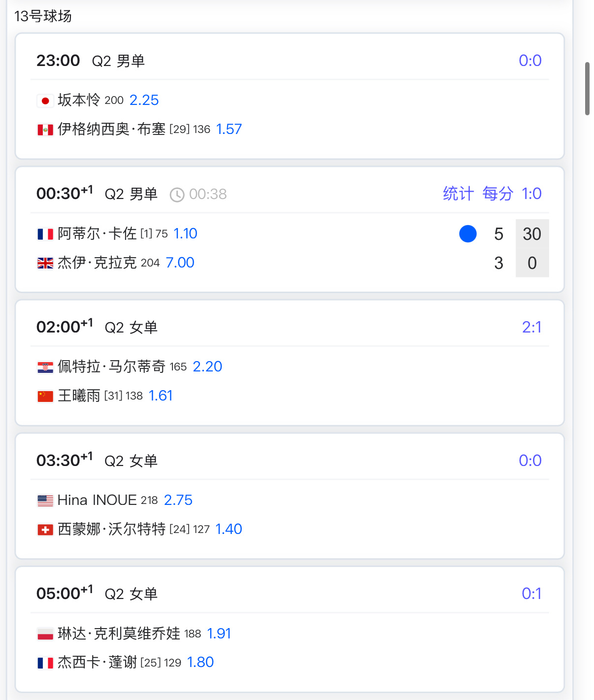Click the China flag next to 王曦雨
Viewport: 594px width, 700px height.
[45, 396]
